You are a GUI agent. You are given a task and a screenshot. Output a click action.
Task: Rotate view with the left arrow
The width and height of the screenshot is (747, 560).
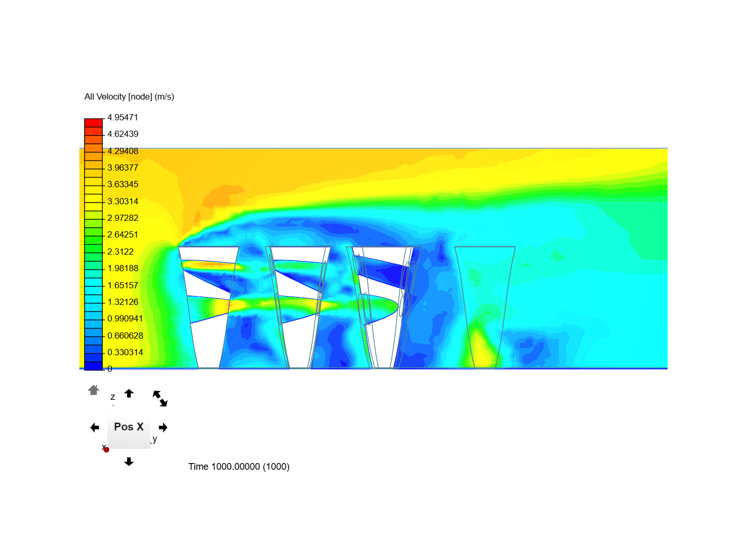[x=94, y=427]
